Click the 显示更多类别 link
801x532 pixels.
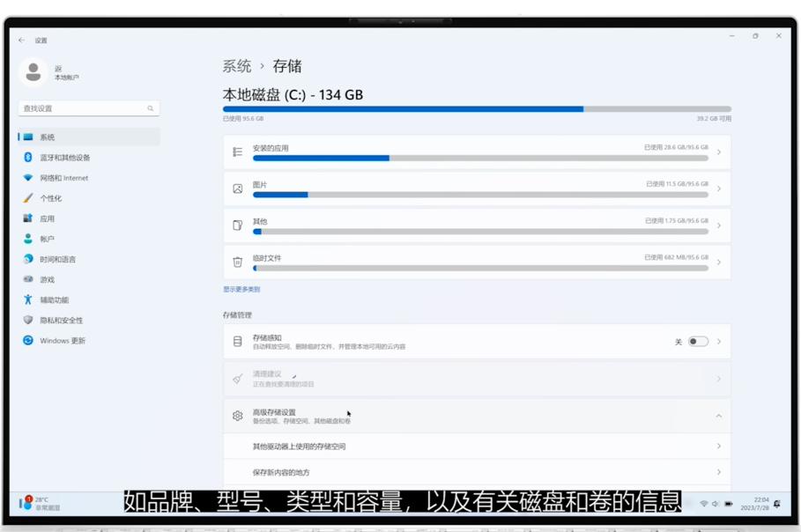(242, 290)
